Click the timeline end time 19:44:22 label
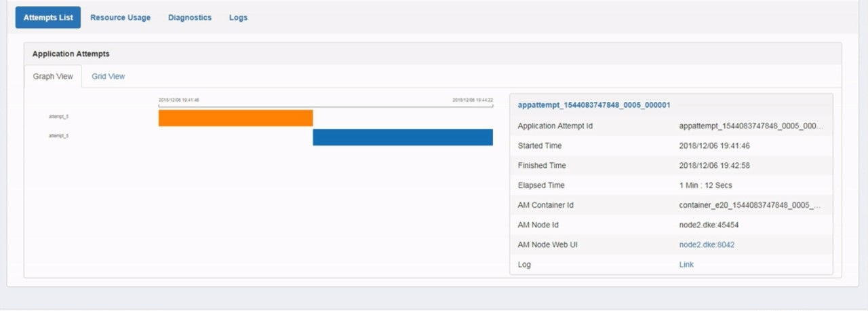This screenshot has width=868, height=311. coord(473,100)
